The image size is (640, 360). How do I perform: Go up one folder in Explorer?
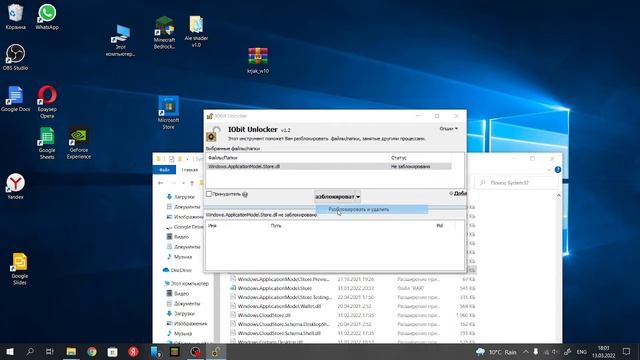pyautogui.click(x=192, y=183)
